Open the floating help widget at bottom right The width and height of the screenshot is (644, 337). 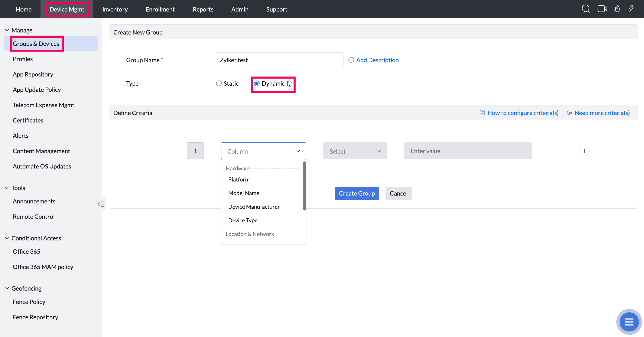pos(629,321)
